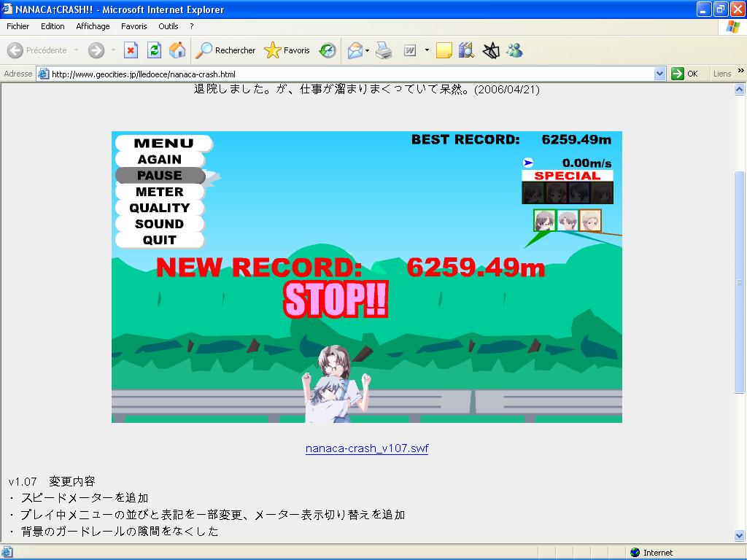The height and width of the screenshot is (560, 747).
Task: Click the address URL input field
Action: click(x=352, y=74)
